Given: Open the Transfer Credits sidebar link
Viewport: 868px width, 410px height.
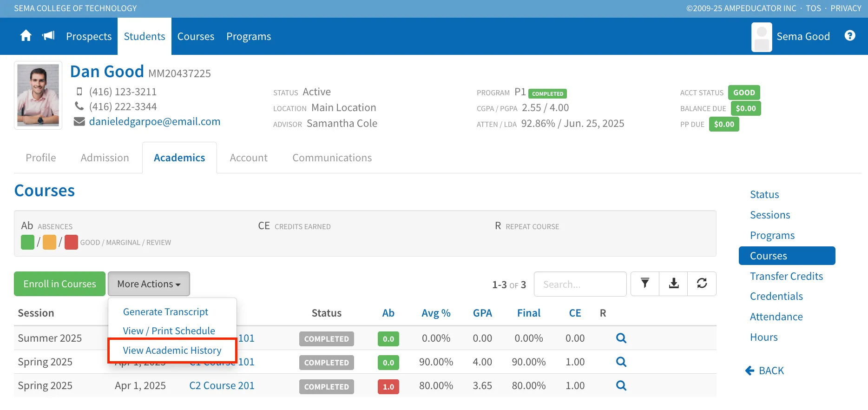Looking at the screenshot, I should [x=786, y=276].
